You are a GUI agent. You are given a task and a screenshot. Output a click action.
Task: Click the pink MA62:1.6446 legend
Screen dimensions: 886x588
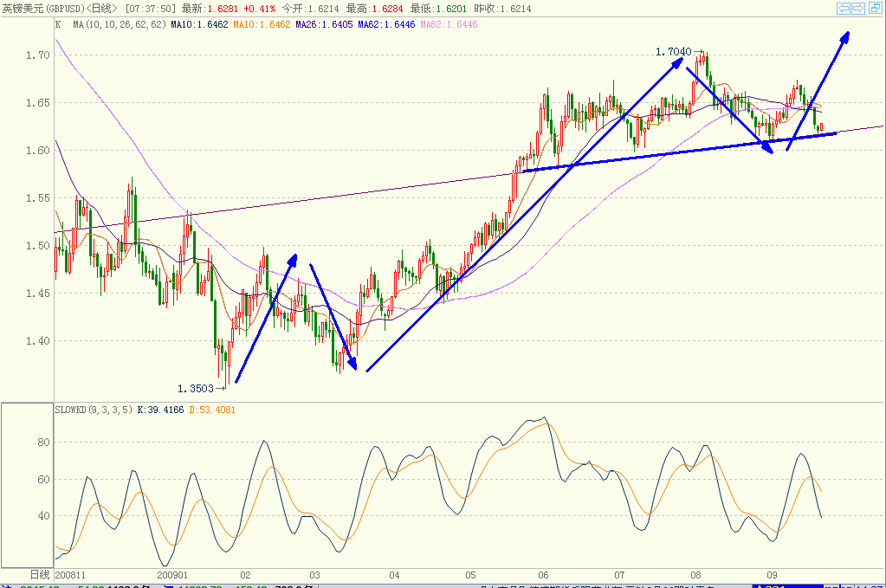pos(449,24)
